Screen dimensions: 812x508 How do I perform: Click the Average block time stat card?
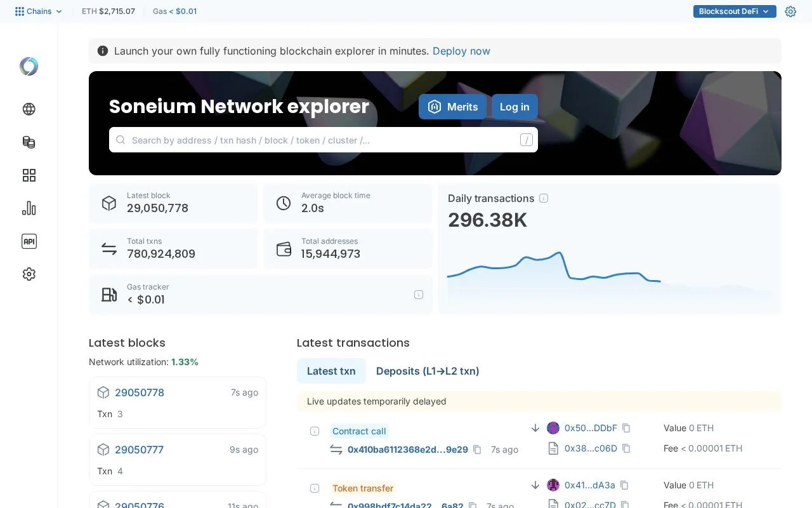point(348,203)
